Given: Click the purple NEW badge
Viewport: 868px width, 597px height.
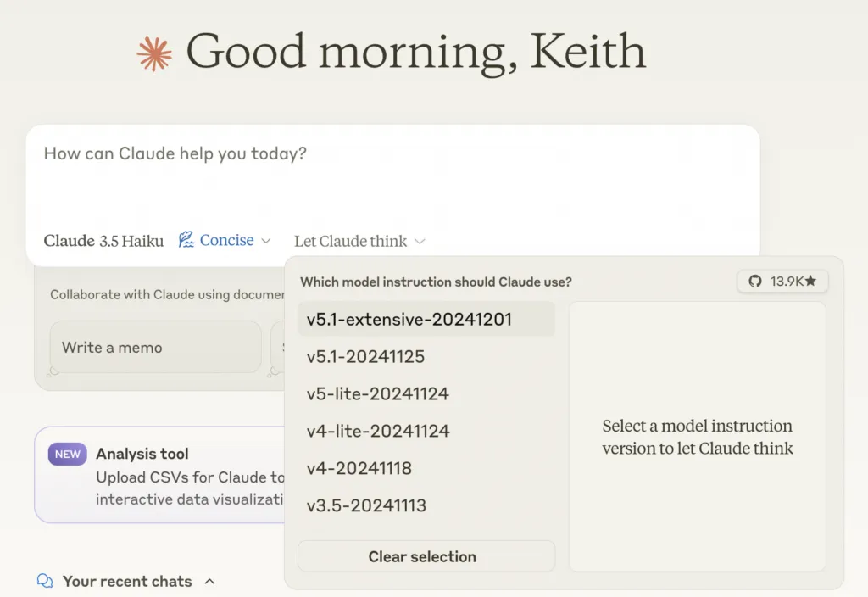Looking at the screenshot, I should (x=68, y=454).
